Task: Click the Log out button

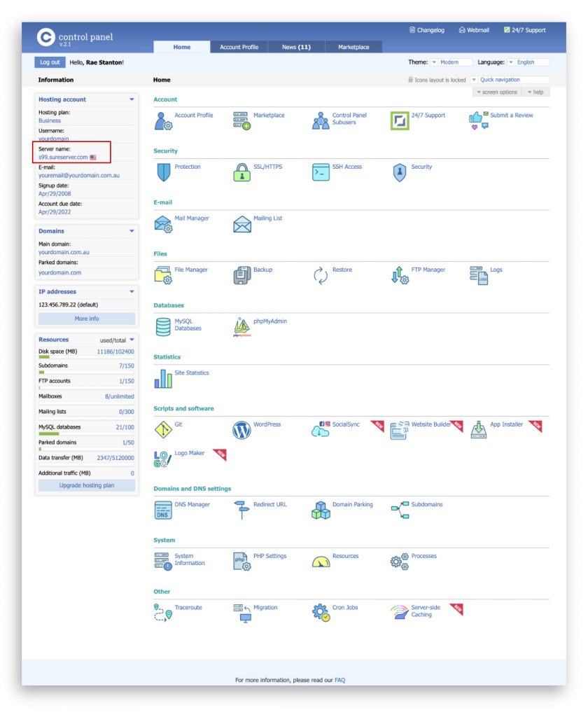Action: point(50,62)
